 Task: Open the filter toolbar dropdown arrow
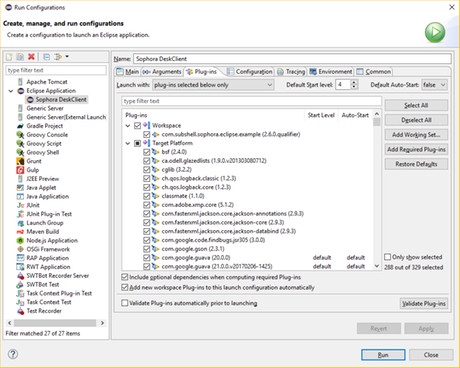(67, 57)
